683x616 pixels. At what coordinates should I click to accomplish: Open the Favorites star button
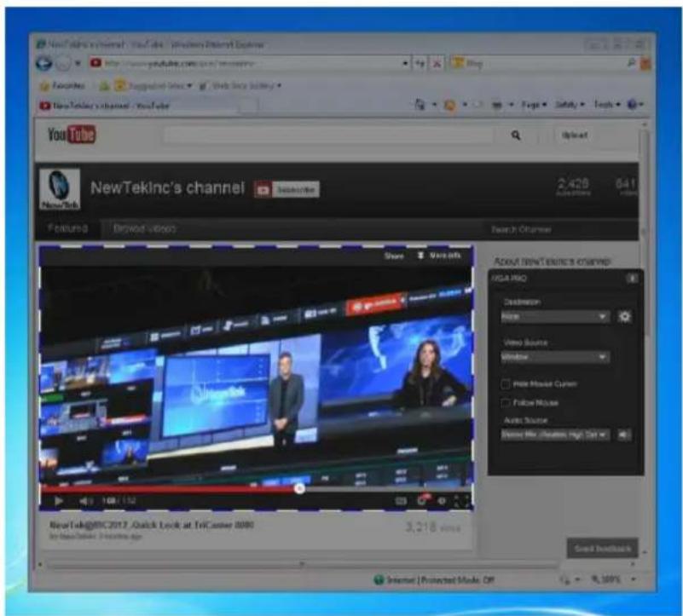click(44, 86)
